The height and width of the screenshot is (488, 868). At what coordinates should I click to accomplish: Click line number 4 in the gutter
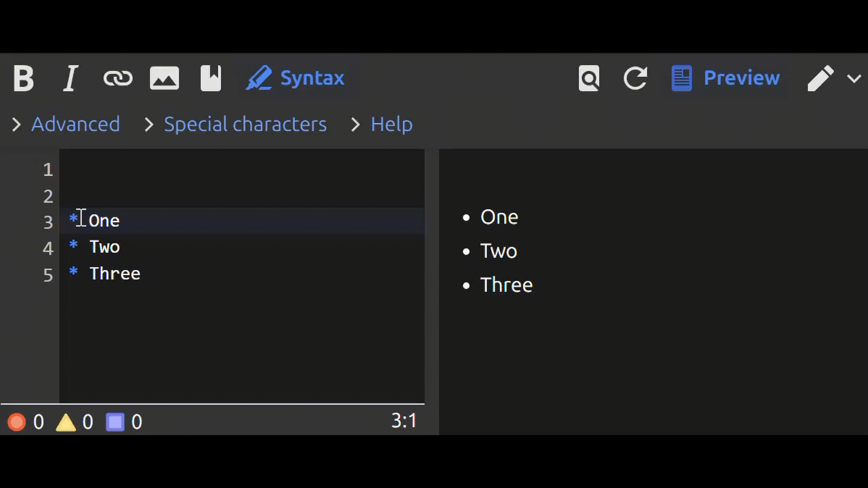48,249
